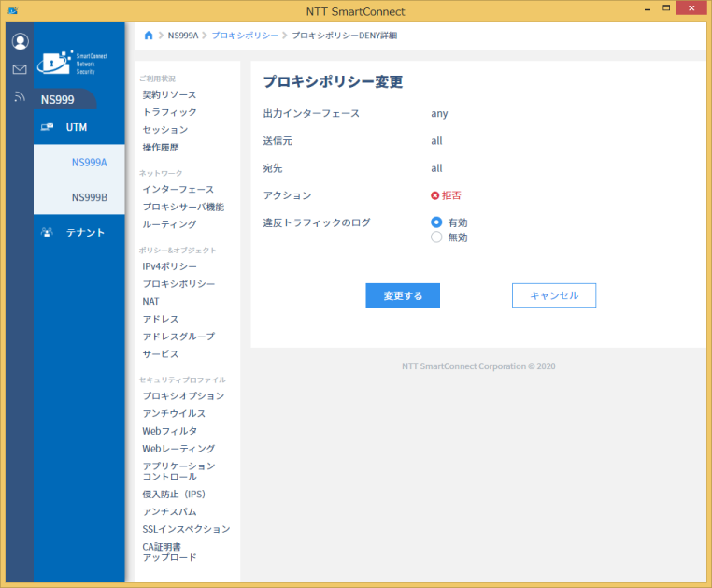
Task: Open アドレスグループ in the side menu
Action: [178, 337]
